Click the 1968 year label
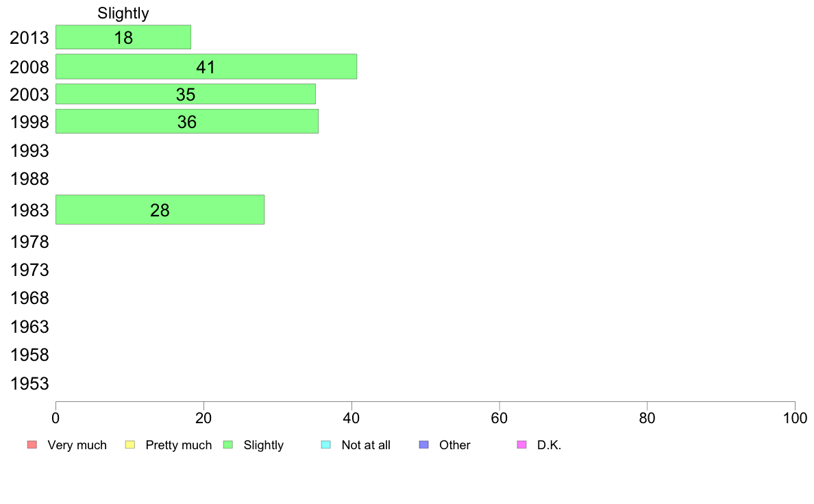Viewport: 814px width, 504px height. [29, 299]
